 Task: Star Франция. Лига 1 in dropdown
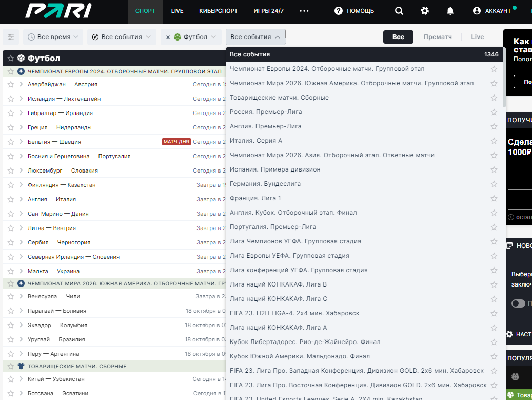click(x=494, y=198)
